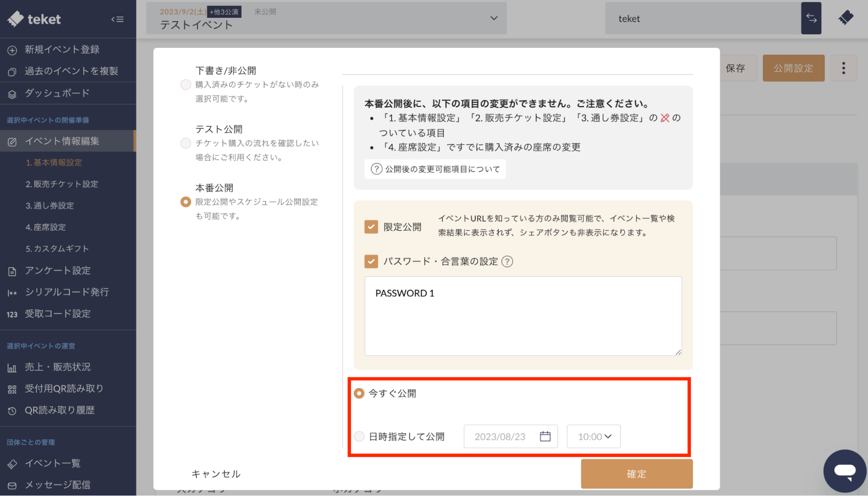Uncheck パスワード・合言葉の設定 checkbox

371,261
